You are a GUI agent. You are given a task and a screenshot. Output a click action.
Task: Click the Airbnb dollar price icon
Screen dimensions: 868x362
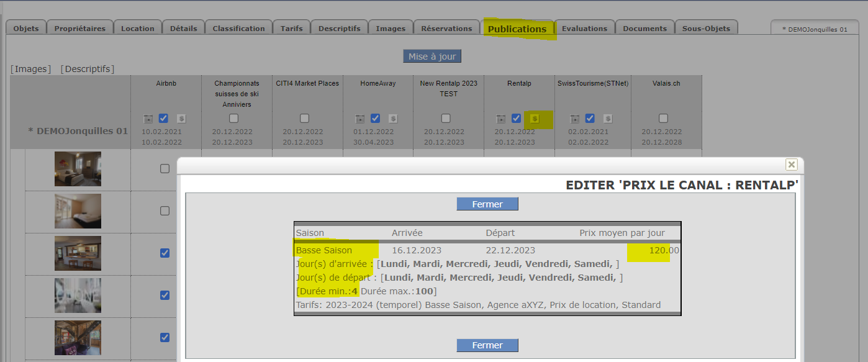coord(181,119)
